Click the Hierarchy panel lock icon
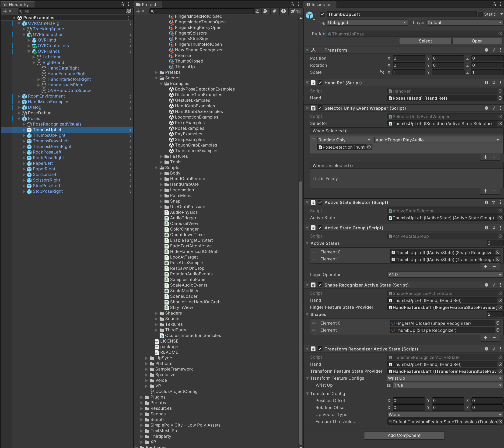504x448 pixels. click(x=122, y=4)
